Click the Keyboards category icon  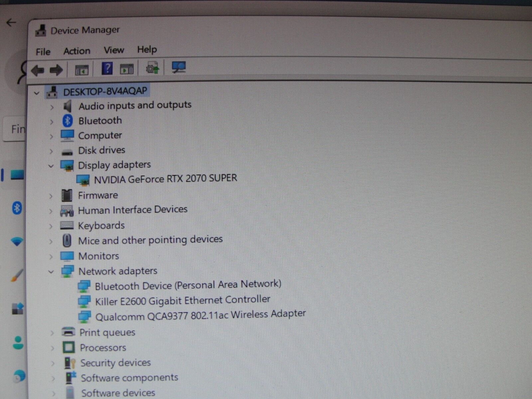tap(67, 226)
